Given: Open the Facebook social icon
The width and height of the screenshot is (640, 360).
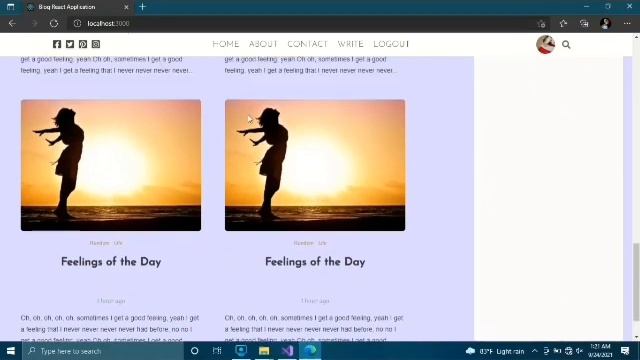Looking at the screenshot, I should [x=57, y=44].
